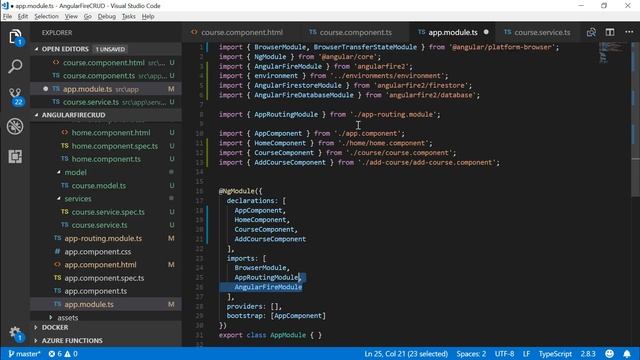Open the File menu
Viewport: 640px width, 360px height.
click(7, 16)
